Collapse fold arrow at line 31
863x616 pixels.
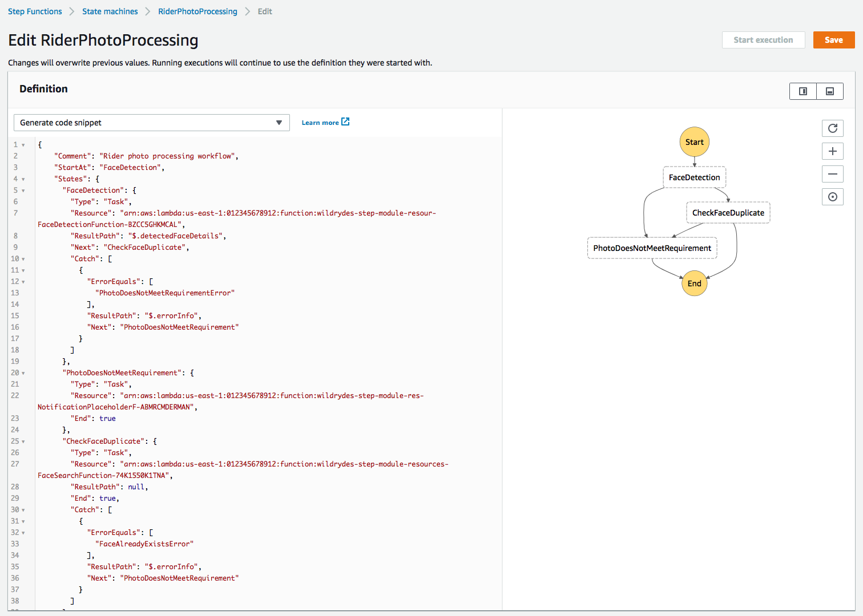click(x=23, y=521)
